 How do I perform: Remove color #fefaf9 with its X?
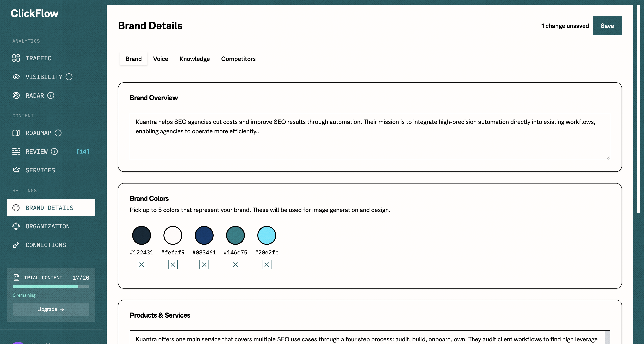[x=173, y=265]
